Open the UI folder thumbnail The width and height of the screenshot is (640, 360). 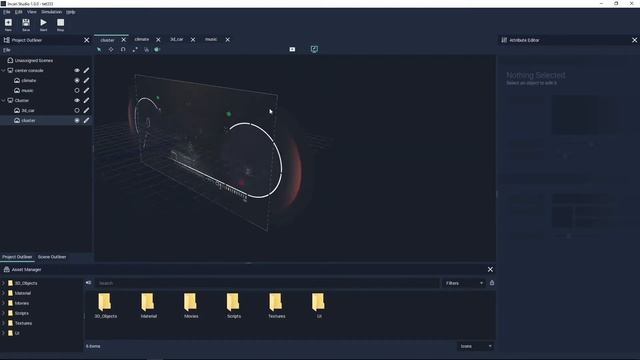318,302
